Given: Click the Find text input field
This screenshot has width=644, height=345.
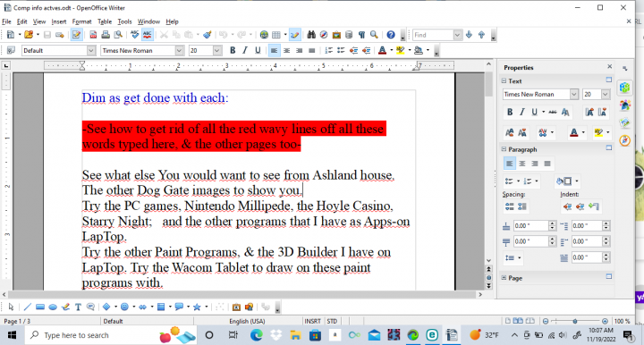Looking at the screenshot, I should coord(433,35).
